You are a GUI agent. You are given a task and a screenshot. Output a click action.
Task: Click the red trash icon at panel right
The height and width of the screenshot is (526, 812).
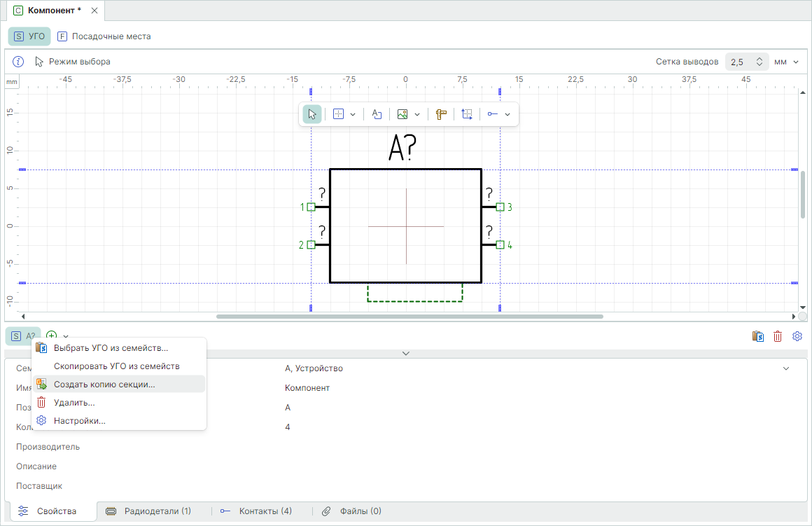pyautogui.click(x=777, y=337)
